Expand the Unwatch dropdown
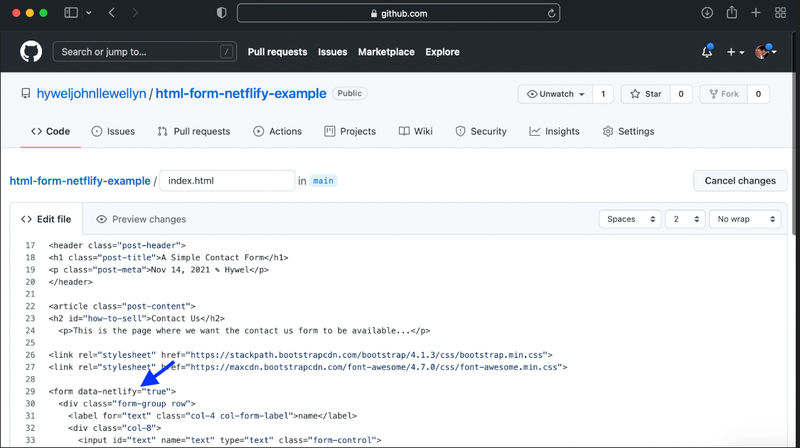 [554, 94]
